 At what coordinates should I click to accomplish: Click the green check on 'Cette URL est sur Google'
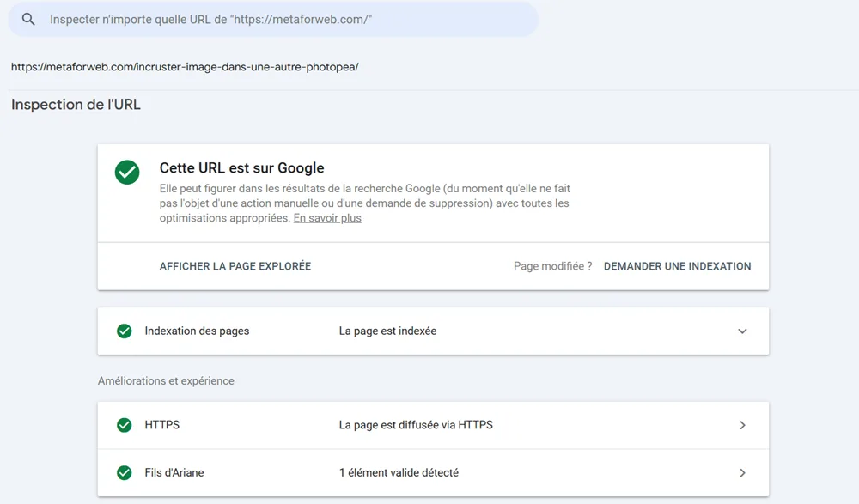point(127,173)
